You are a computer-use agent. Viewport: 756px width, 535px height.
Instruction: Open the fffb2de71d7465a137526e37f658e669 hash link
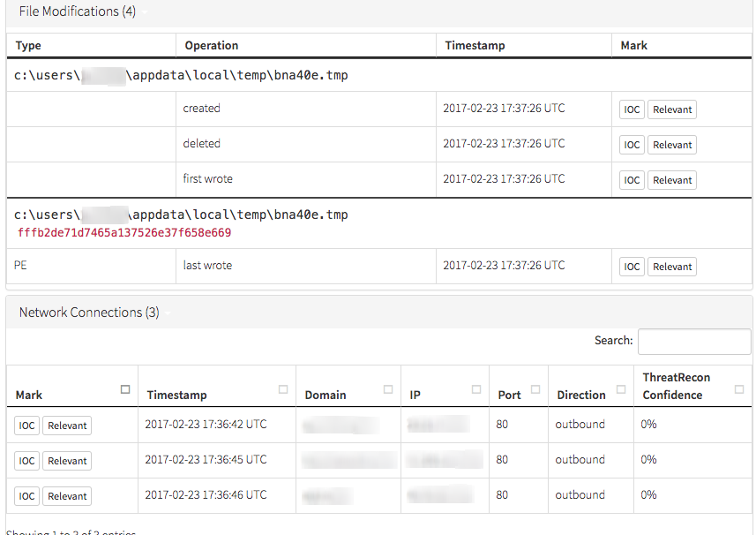(x=124, y=233)
